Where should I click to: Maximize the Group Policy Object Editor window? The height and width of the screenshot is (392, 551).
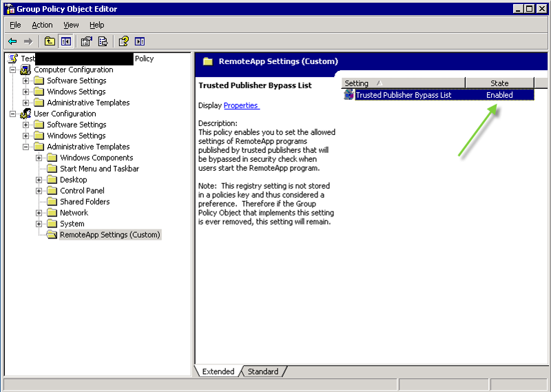(530, 9)
